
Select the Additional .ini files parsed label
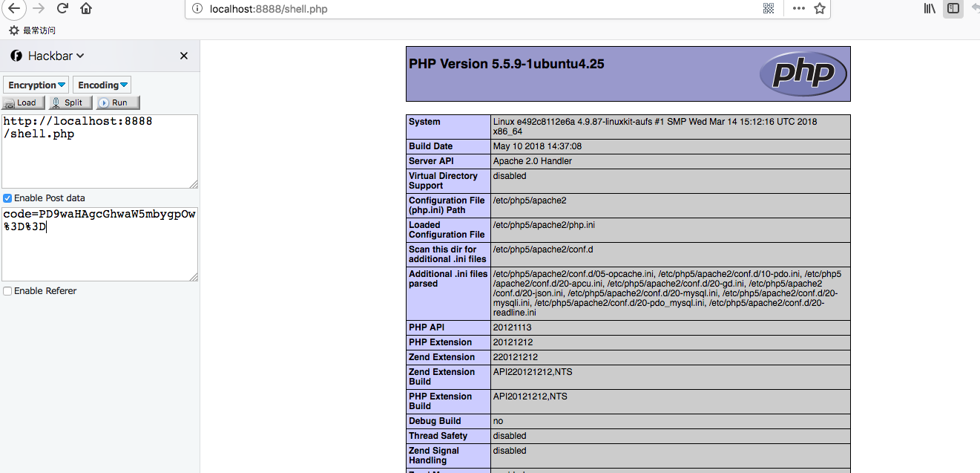(x=448, y=278)
